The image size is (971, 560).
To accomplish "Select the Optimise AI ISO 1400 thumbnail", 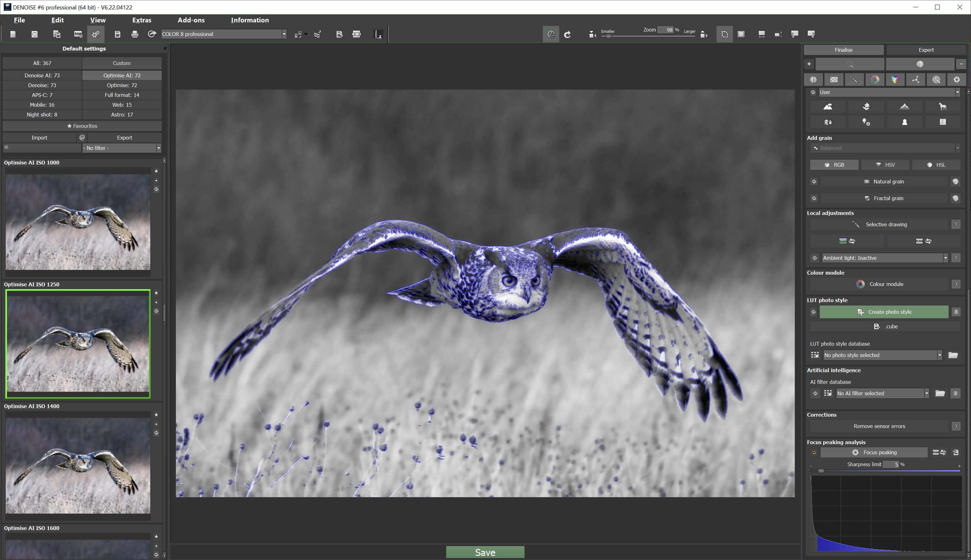I will click(78, 466).
